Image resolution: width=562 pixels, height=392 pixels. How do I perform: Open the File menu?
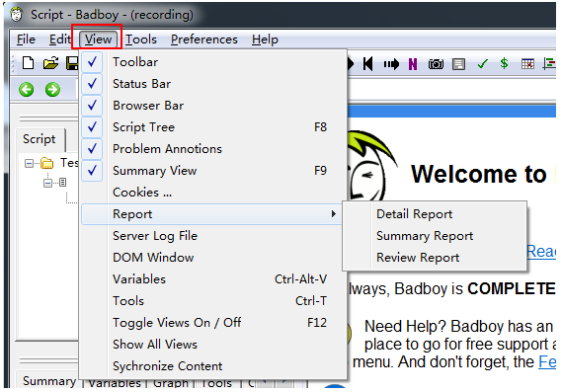pyautogui.click(x=26, y=39)
